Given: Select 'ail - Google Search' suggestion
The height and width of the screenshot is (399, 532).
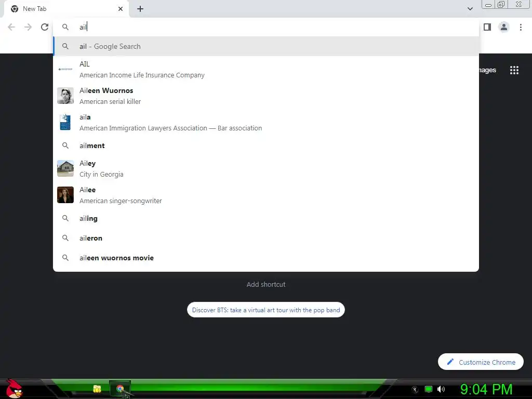Looking at the screenshot, I should tap(266, 46).
